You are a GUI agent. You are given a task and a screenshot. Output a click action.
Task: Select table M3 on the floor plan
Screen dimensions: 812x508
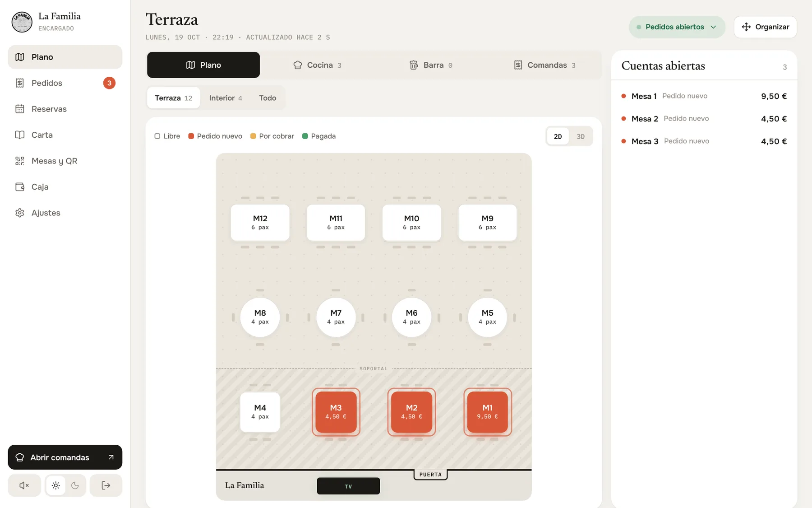point(336,412)
